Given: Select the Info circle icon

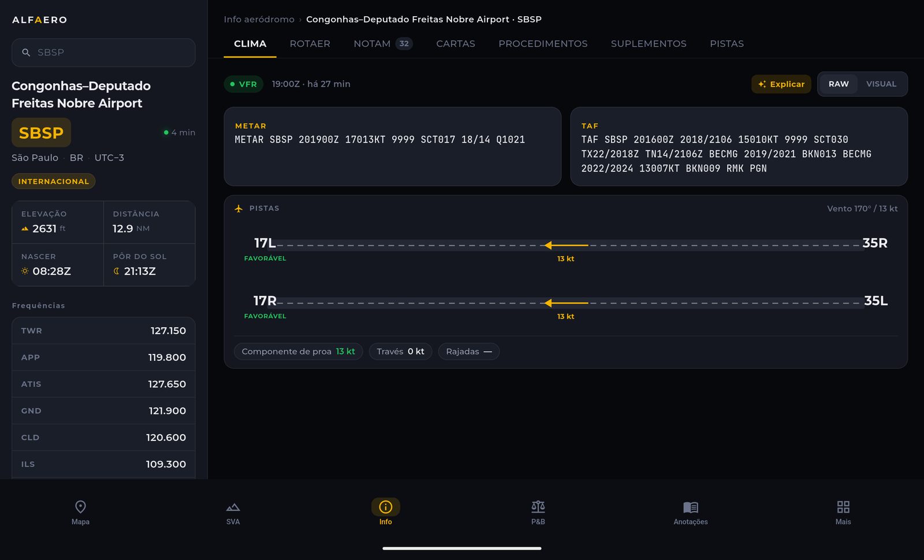Looking at the screenshot, I should tap(386, 507).
